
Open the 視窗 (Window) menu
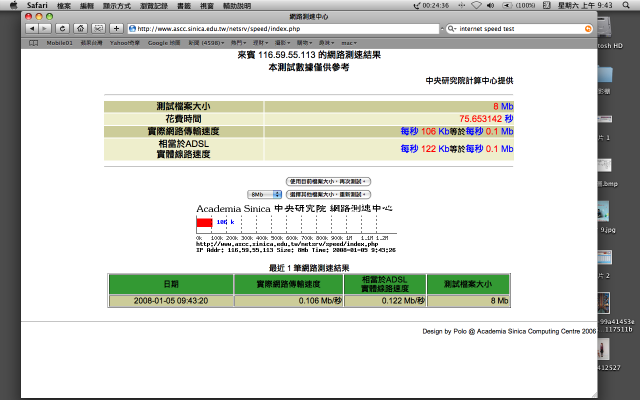[207, 6]
